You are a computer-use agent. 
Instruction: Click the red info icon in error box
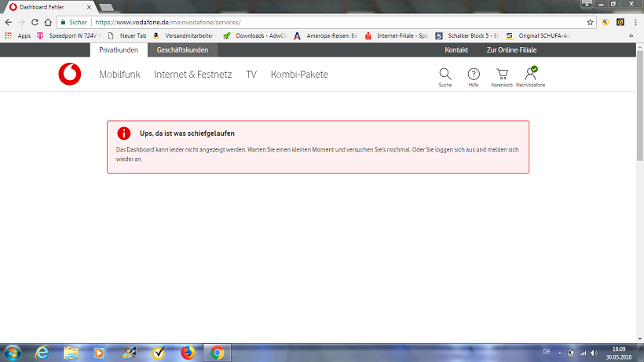pyautogui.click(x=123, y=133)
